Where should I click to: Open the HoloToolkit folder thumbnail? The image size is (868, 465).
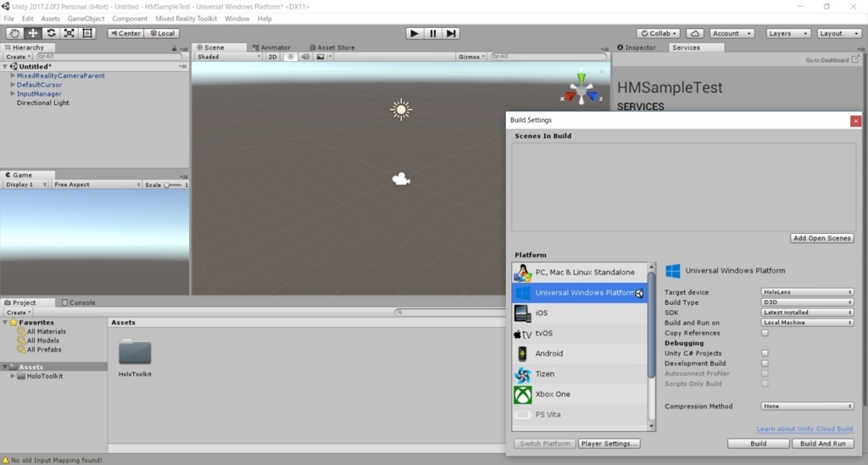click(x=135, y=352)
